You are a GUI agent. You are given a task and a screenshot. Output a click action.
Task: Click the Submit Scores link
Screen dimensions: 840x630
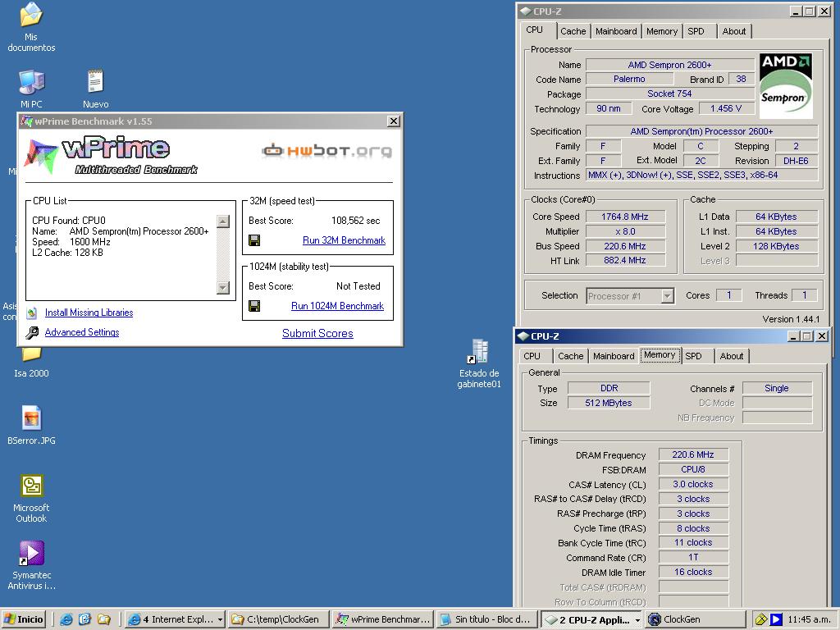coord(317,333)
